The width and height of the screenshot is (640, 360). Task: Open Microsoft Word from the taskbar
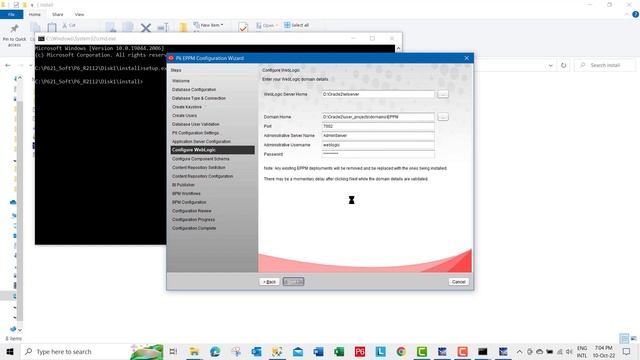coord(318,351)
